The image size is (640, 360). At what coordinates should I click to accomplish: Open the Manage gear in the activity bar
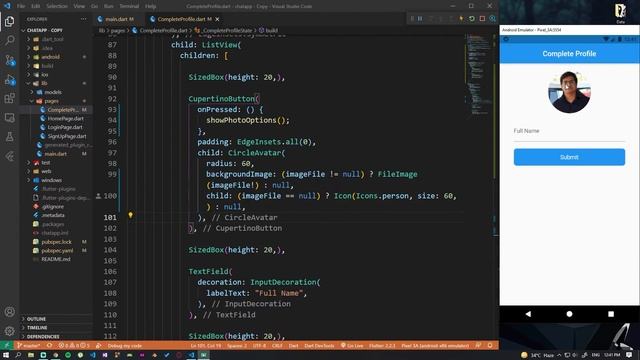[9, 331]
